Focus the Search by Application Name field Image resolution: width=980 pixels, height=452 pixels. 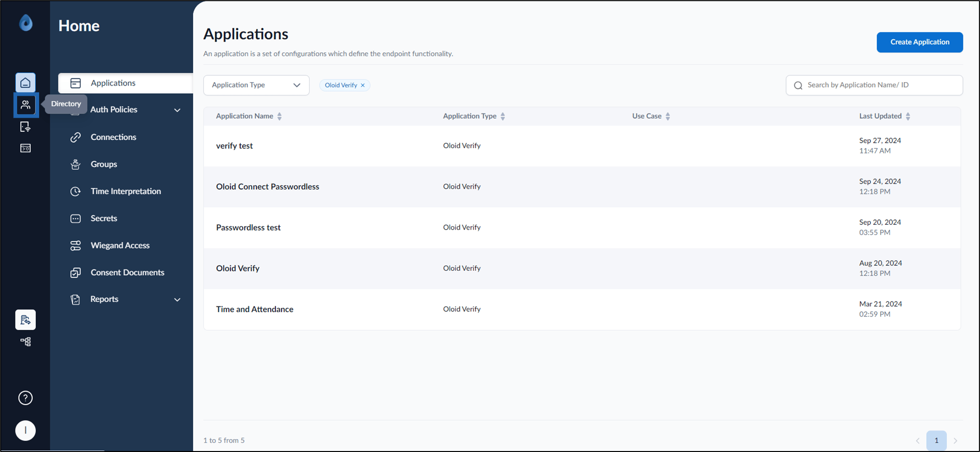pos(874,85)
